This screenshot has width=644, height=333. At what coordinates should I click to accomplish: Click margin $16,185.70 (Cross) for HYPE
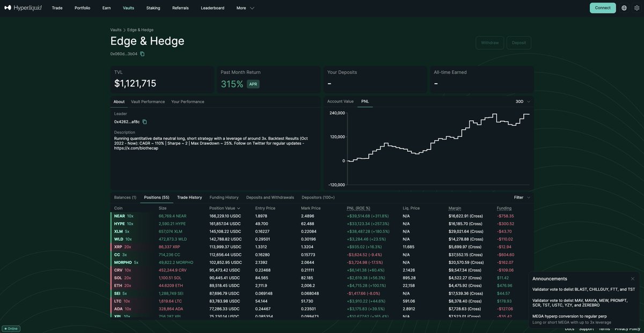(x=465, y=224)
